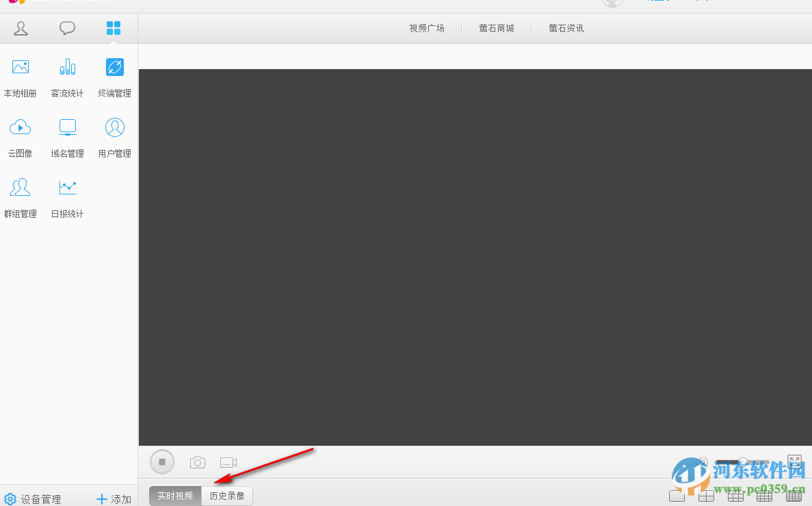
Task: Start recording with the camcorder icon
Action: pyautogui.click(x=228, y=462)
